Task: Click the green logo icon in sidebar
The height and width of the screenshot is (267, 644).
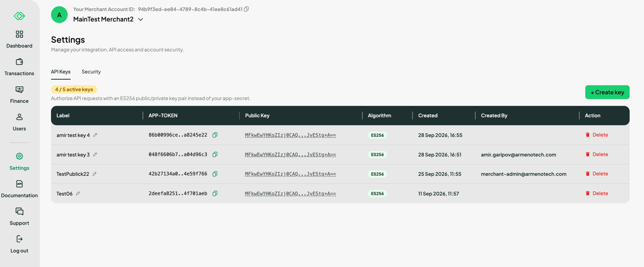Action: pyautogui.click(x=19, y=16)
